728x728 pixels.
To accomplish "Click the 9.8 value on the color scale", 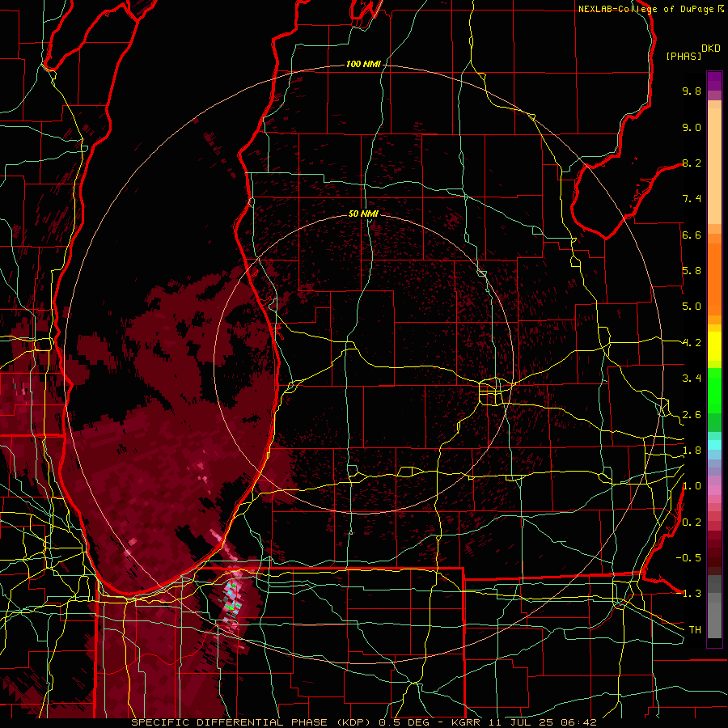I will [692, 91].
